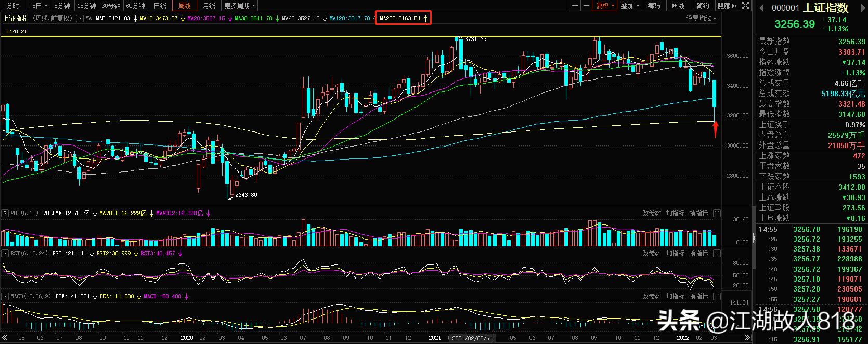Go to previous stock with left arrow
Viewport: 868px width, 344px height.
[762, 8]
